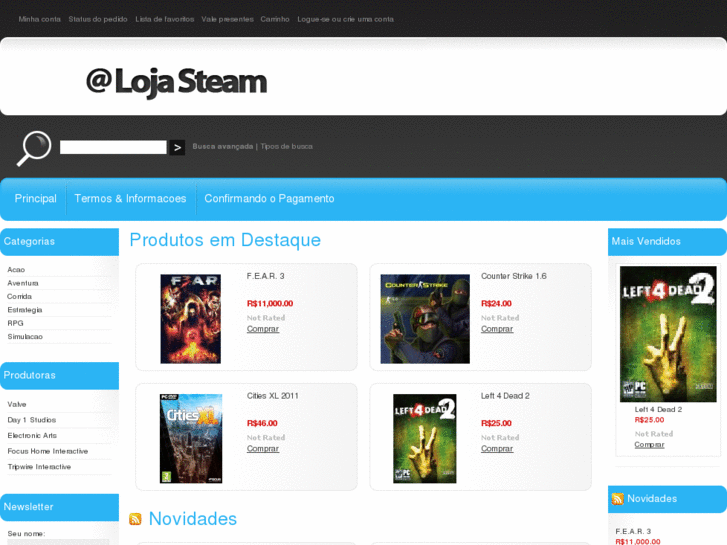
Task: Click the RSS icon beside main Novidades heading
Action: tap(135, 519)
